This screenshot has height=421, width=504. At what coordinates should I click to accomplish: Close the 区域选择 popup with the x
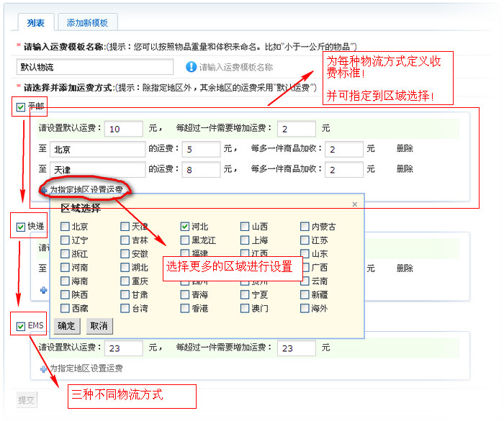pyautogui.click(x=354, y=204)
